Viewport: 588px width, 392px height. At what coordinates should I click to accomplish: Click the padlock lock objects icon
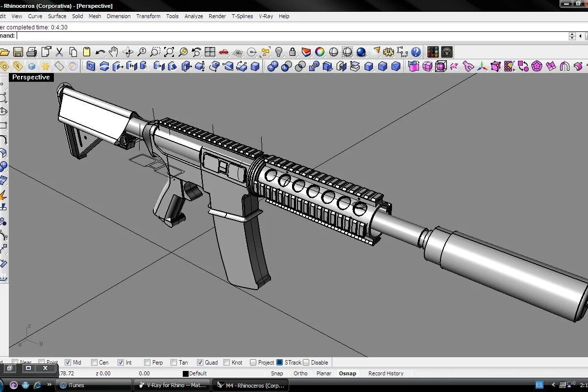(293, 52)
